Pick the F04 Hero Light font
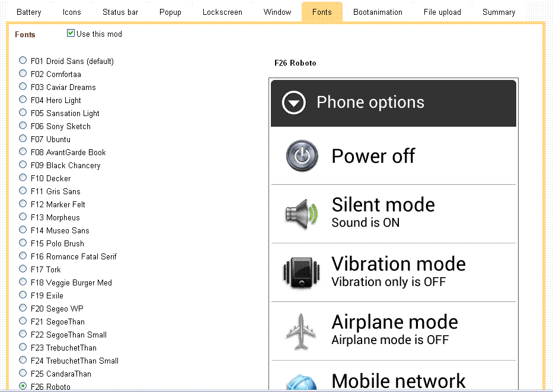Viewport: 553px width, 392px height. tap(23, 99)
